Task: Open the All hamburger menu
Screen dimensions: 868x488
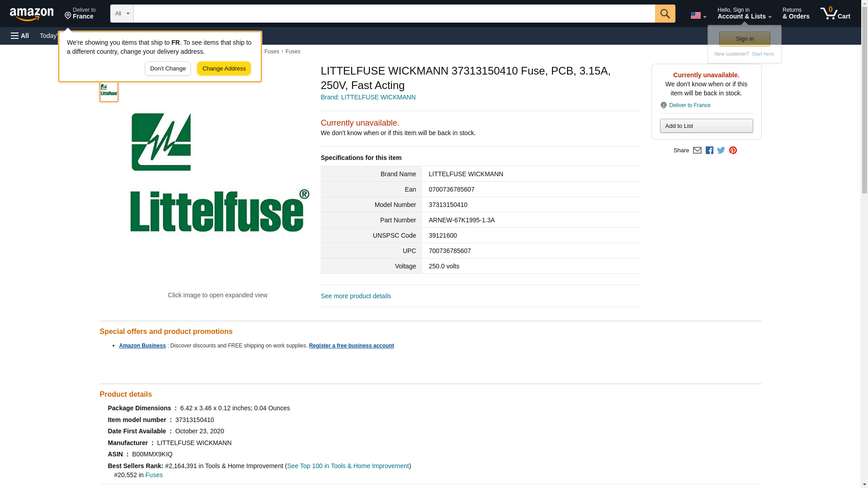Action: coord(20,36)
